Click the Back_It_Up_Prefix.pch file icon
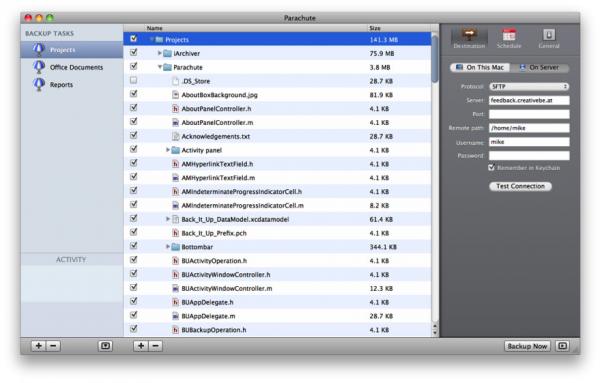Image resolution: width=600 pixels, height=383 pixels. [x=175, y=233]
